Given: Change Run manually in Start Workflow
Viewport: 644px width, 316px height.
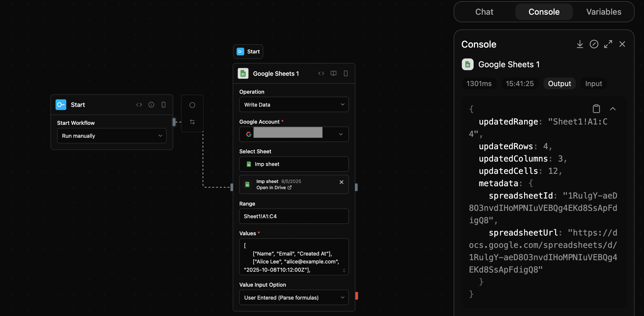Looking at the screenshot, I should [x=112, y=136].
